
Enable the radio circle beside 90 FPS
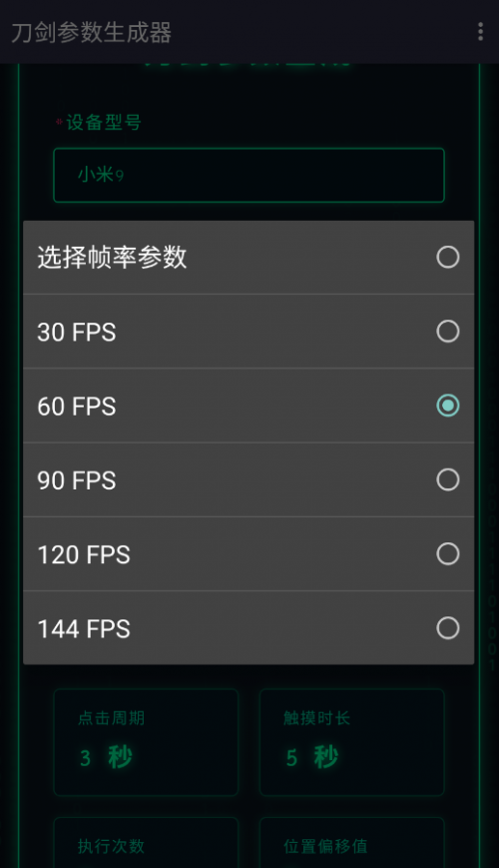point(447,479)
